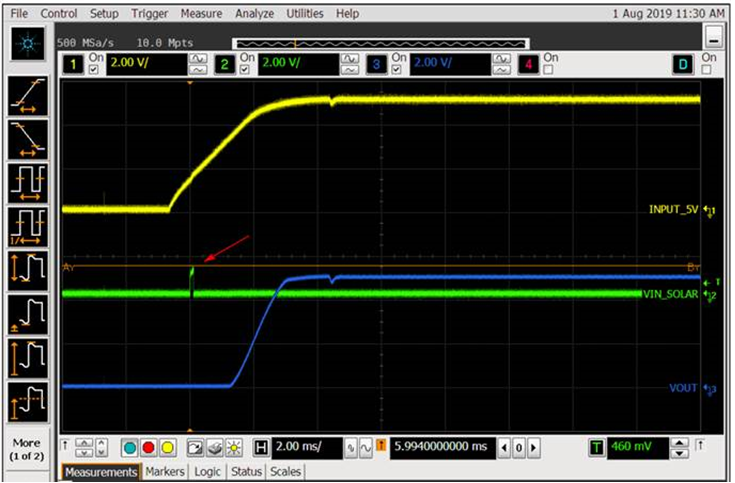Select the rise time measurement icon
735x483 pixels.
click(28, 96)
